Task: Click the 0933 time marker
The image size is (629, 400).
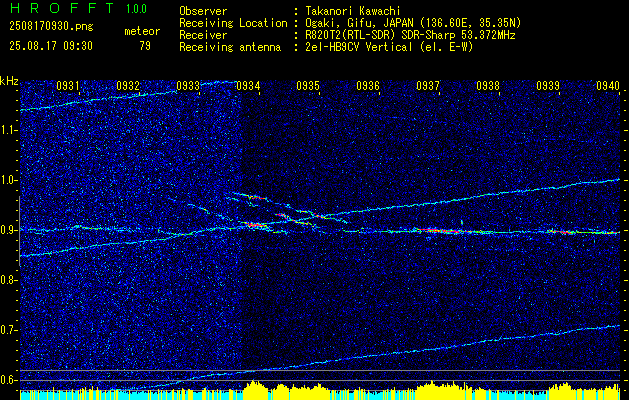Action: tap(189, 85)
